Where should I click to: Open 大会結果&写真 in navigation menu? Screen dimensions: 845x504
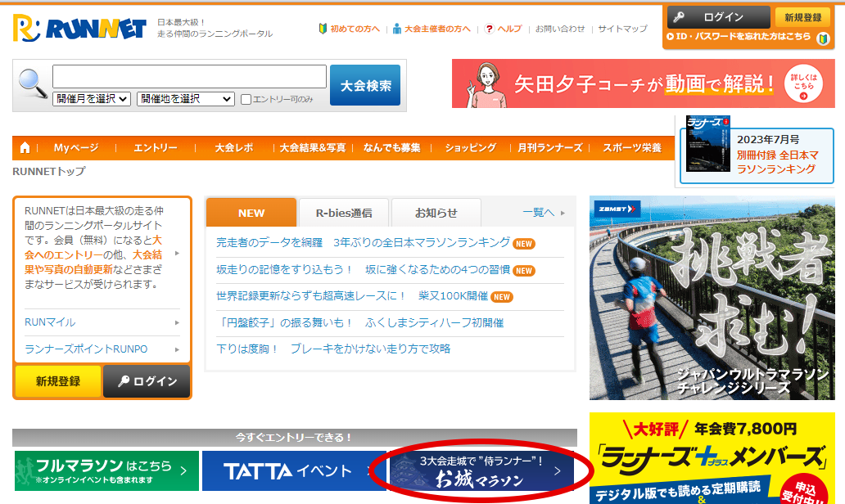[312, 148]
